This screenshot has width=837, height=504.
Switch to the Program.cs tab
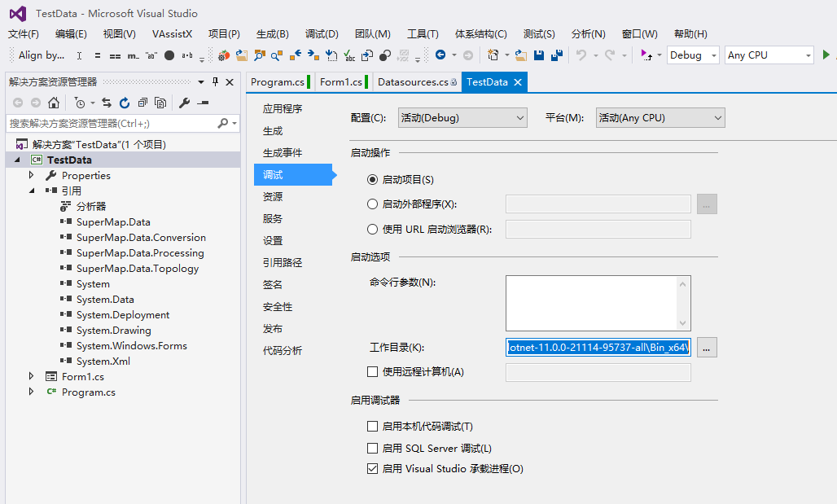click(x=278, y=81)
